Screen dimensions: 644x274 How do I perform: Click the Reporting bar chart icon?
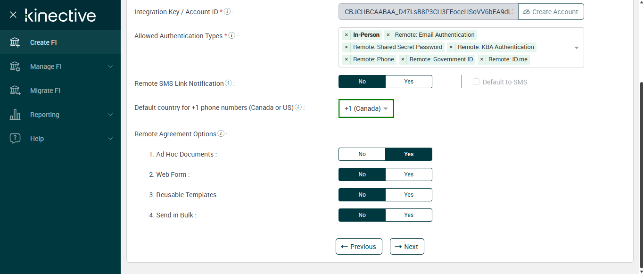[x=15, y=115]
